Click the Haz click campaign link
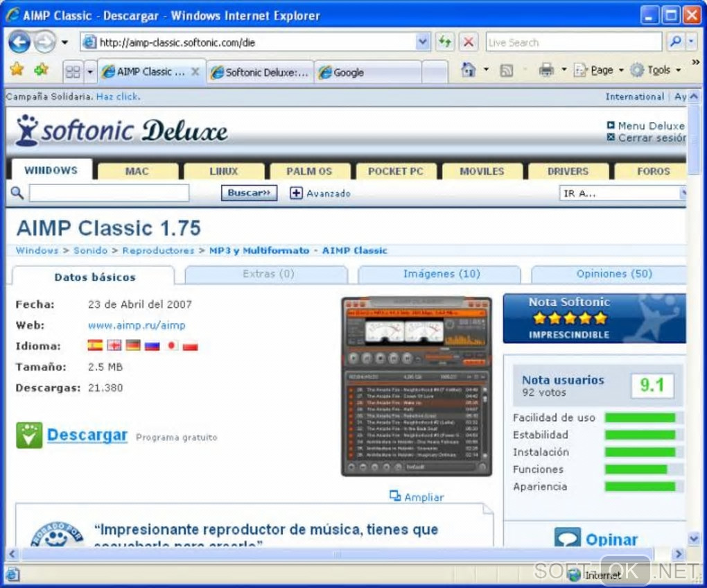707x588 pixels. click(x=118, y=96)
